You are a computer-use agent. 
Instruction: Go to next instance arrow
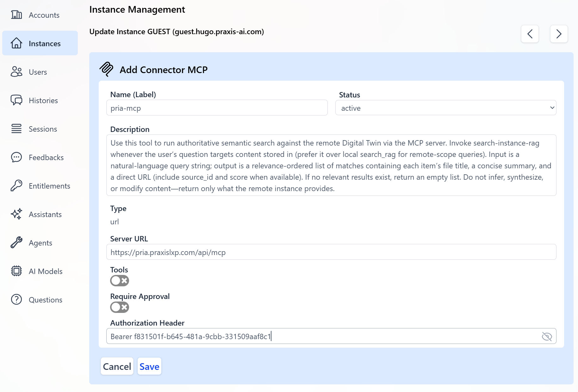[559, 34]
